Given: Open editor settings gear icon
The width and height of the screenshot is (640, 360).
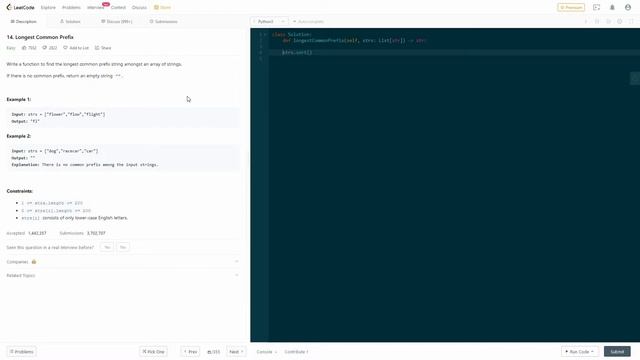Looking at the screenshot, I should pyautogui.click(x=620, y=21).
